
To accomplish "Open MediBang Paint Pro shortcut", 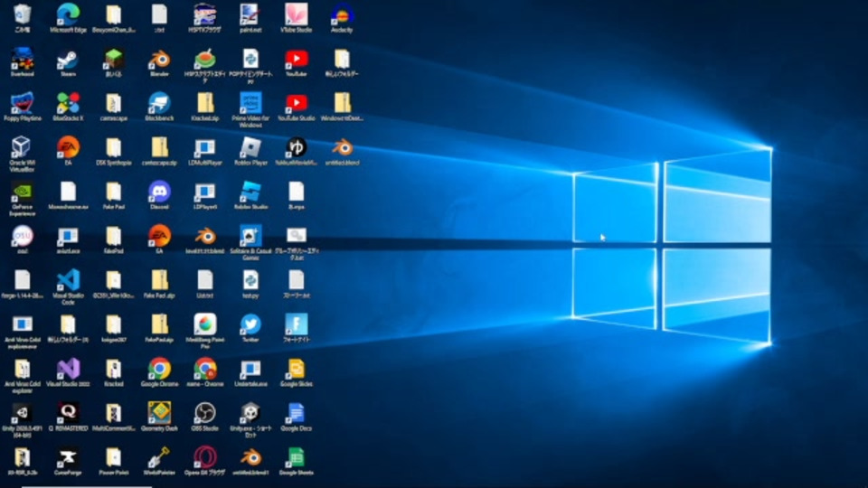I will point(205,324).
